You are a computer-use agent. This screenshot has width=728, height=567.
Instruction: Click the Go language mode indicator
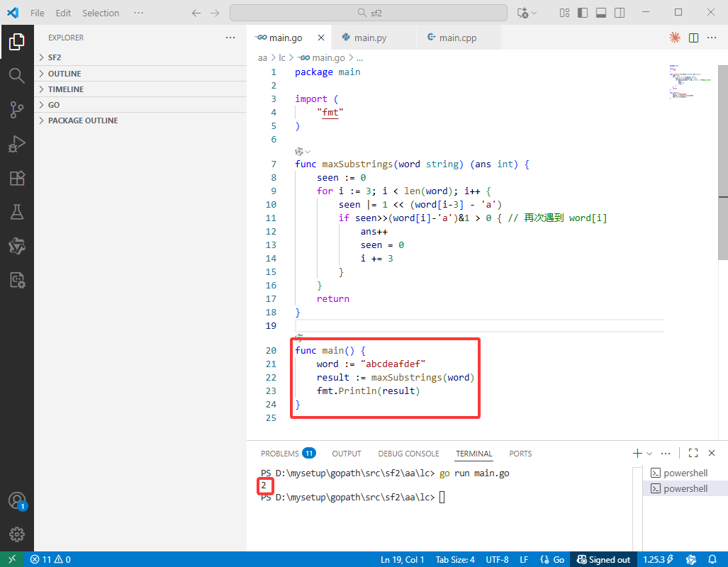(x=552, y=560)
